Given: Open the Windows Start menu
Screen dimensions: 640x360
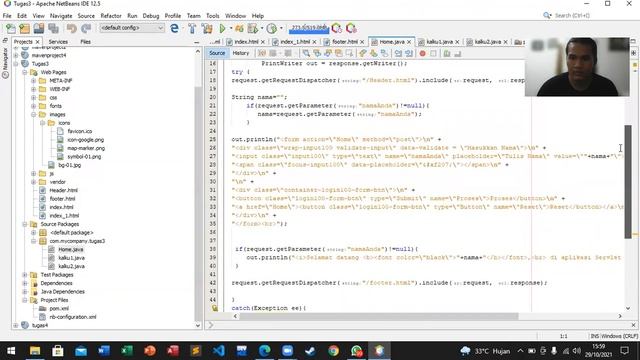Looking at the screenshot, I should 11,351.
